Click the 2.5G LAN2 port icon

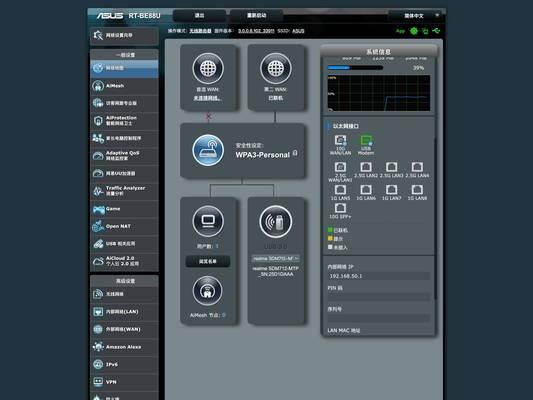[x=366, y=167]
